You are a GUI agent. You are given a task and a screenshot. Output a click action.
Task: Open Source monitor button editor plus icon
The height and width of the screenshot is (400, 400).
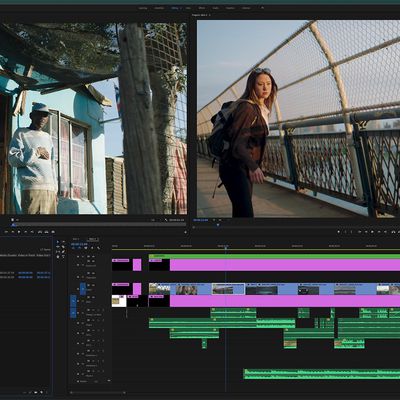point(185,232)
